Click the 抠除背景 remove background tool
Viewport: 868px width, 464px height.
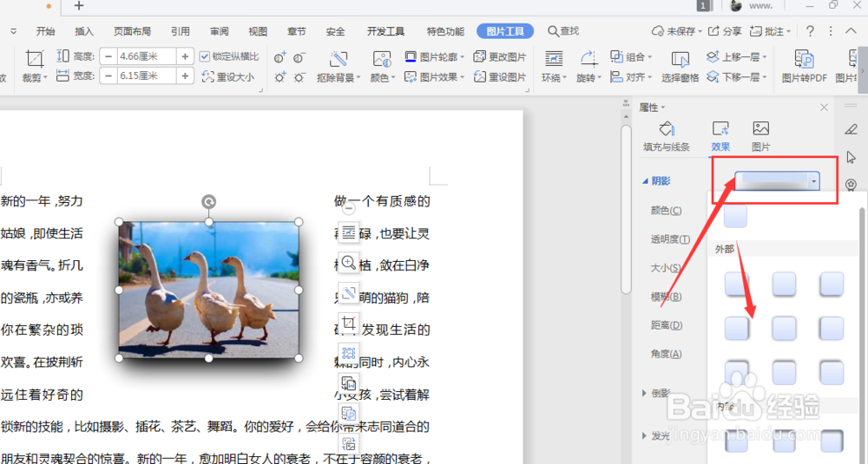coord(338,65)
